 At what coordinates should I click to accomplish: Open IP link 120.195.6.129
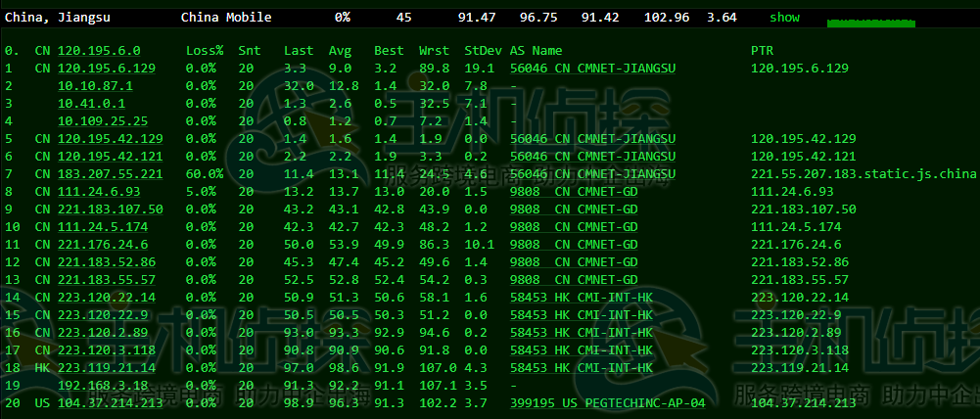tap(107, 69)
